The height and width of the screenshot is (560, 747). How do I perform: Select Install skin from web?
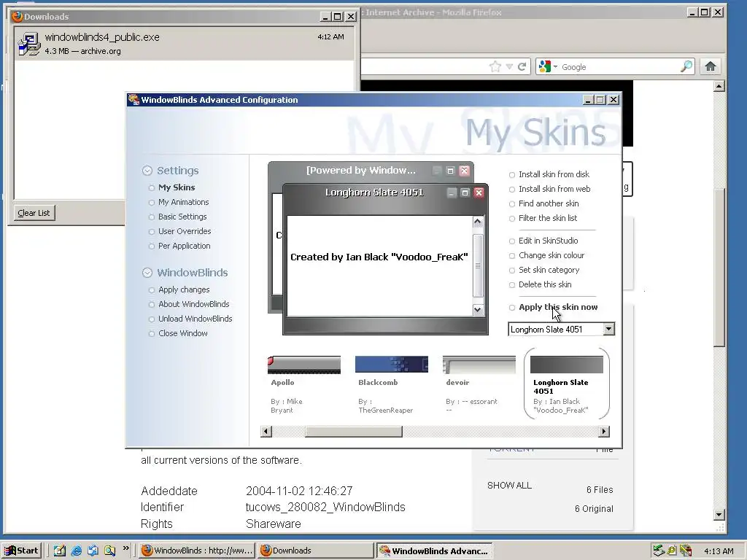click(554, 189)
